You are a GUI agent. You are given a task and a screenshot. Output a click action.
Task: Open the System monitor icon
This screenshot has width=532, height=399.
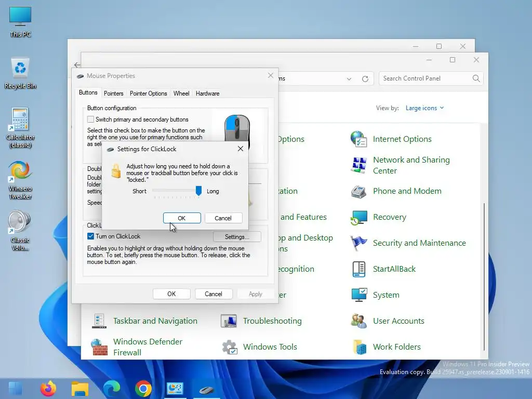[359, 295]
